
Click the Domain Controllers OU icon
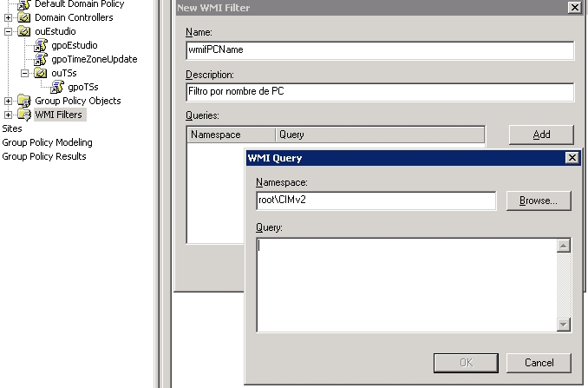[24, 17]
